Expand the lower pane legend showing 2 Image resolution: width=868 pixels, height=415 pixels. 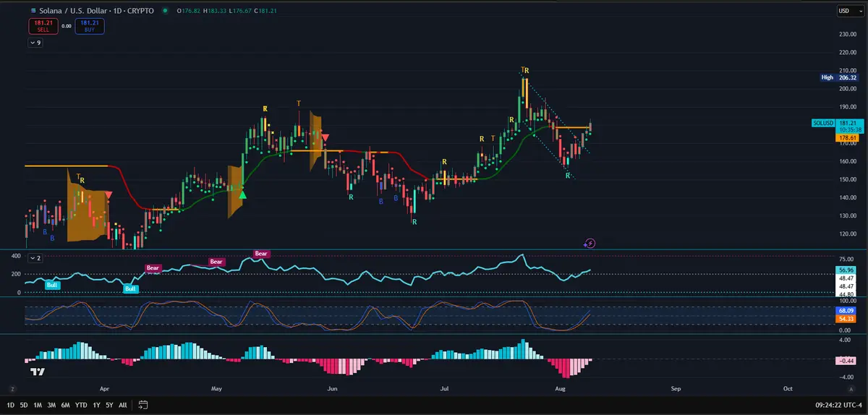pyautogui.click(x=35, y=257)
